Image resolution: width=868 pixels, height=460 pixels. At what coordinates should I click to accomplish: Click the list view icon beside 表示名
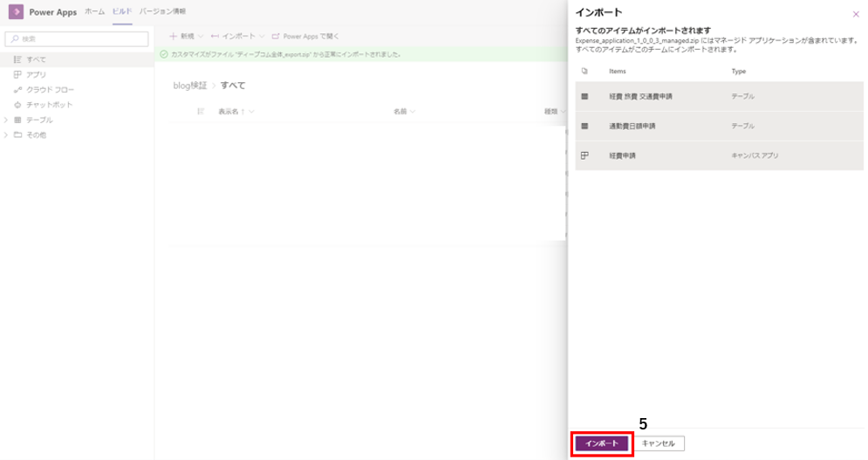coord(201,112)
